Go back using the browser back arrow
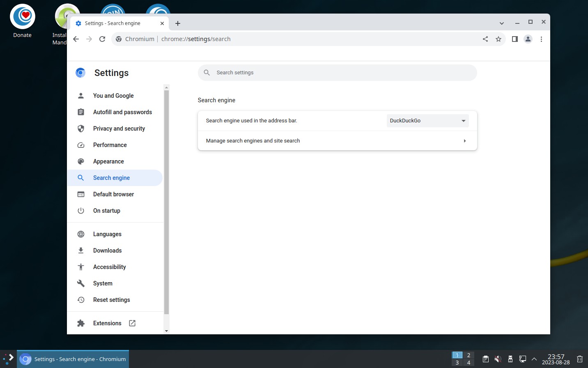The height and width of the screenshot is (368, 588). [x=76, y=39]
